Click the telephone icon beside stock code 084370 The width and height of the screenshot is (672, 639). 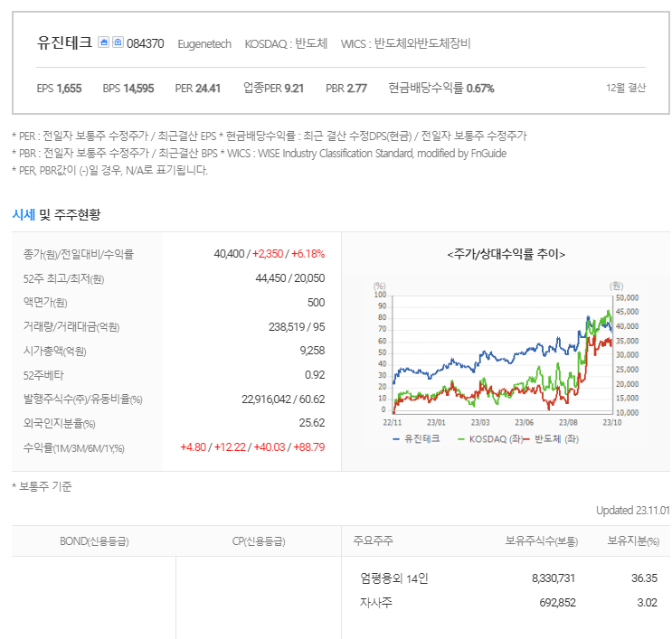(118, 42)
